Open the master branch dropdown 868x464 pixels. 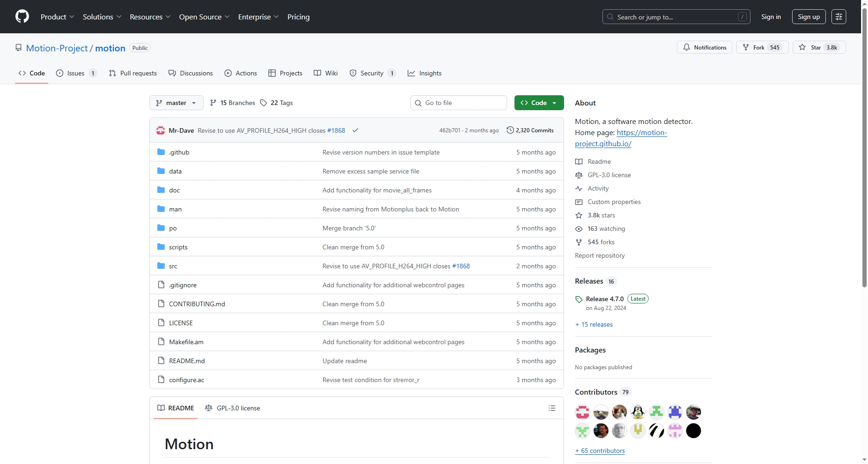pos(176,103)
